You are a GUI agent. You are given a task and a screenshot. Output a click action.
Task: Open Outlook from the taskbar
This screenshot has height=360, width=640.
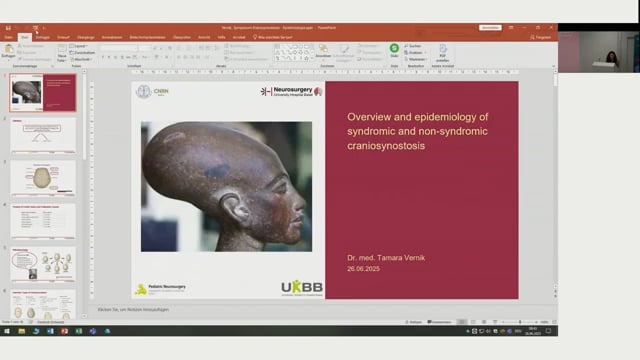coord(50,331)
